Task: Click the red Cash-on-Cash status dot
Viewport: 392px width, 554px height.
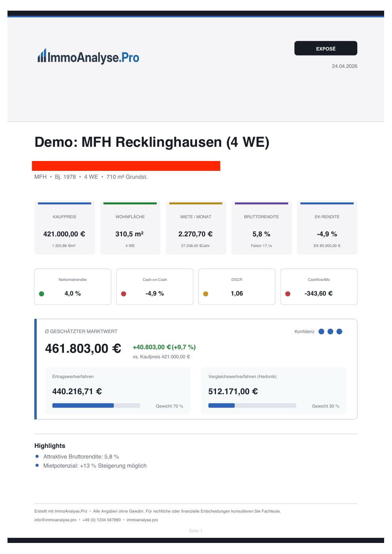Action: click(x=124, y=294)
